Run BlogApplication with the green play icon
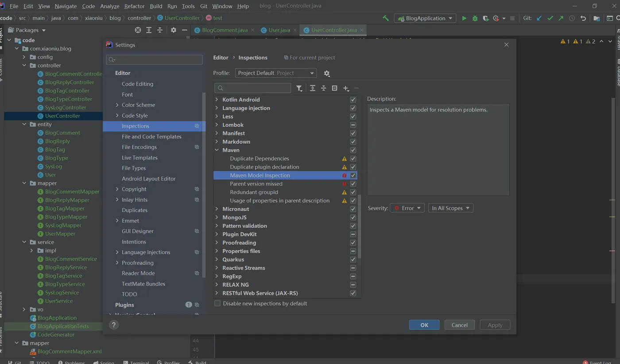 [x=464, y=18]
